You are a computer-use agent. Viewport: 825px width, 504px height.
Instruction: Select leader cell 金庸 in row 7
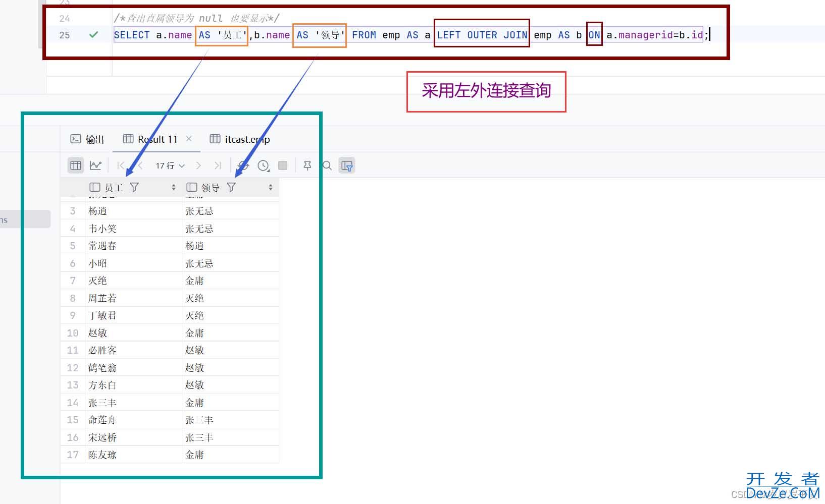click(x=230, y=281)
